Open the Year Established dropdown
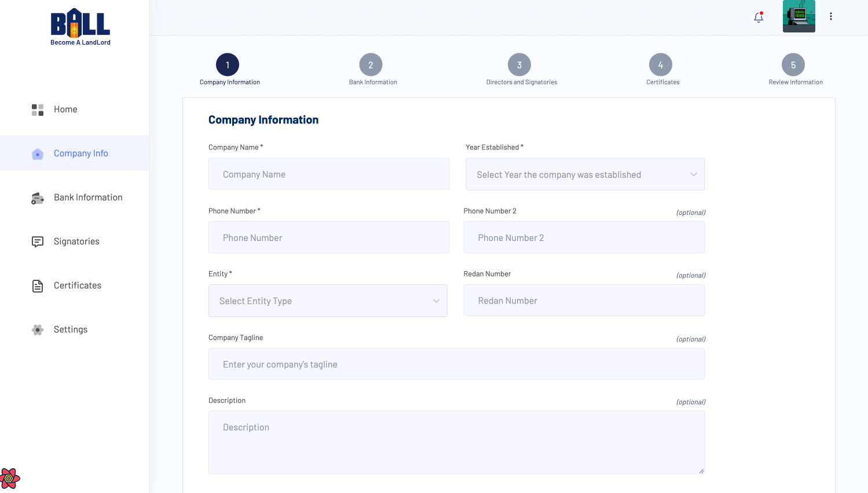 585,174
